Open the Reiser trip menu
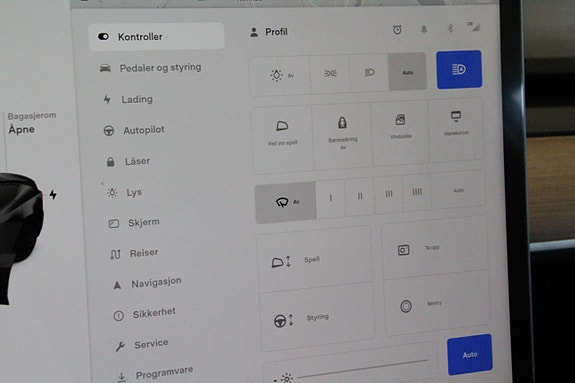Viewport: 575px width, 383px height. (135, 253)
